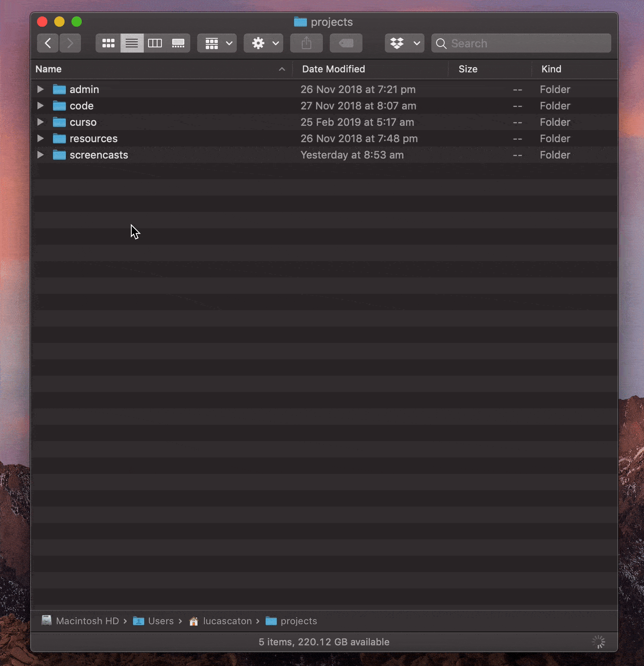Click into the Search field

(x=521, y=43)
